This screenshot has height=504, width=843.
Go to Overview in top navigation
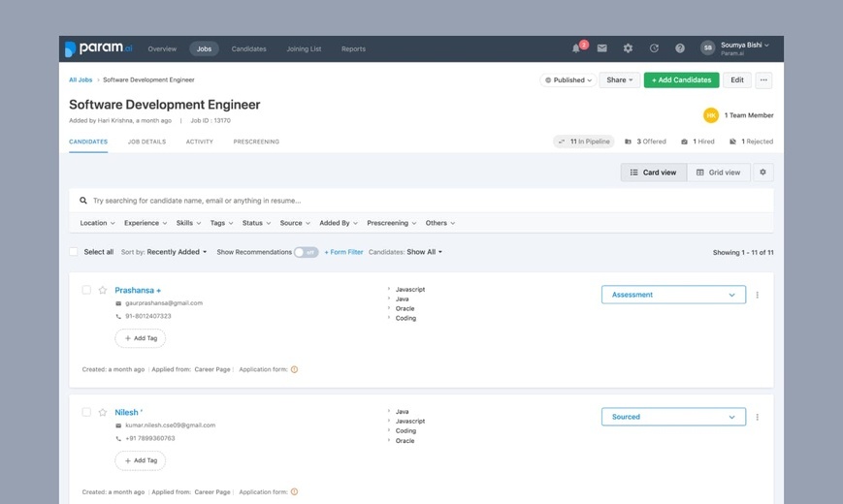click(x=162, y=48)
